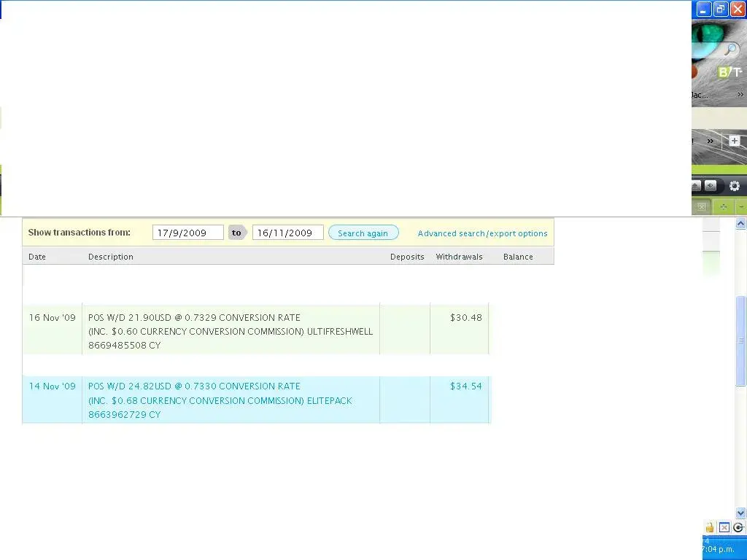Click the Search again button
The width and height of the screenshot is (747, 560).
click(363, 233)
